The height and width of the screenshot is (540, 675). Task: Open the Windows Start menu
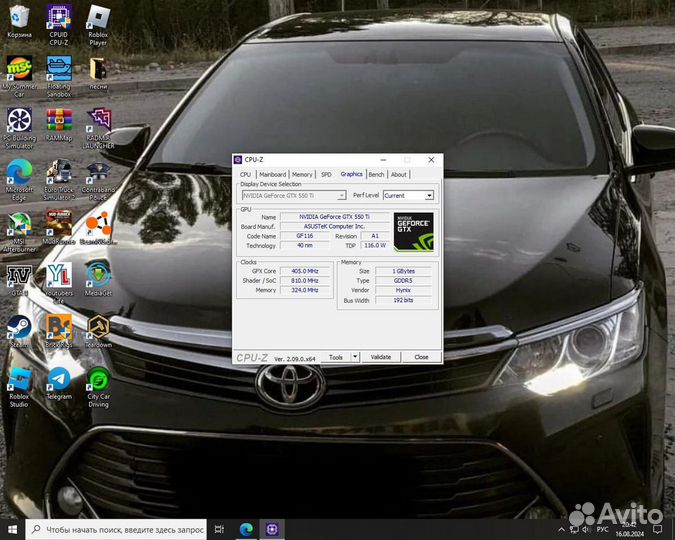(12, 529)
